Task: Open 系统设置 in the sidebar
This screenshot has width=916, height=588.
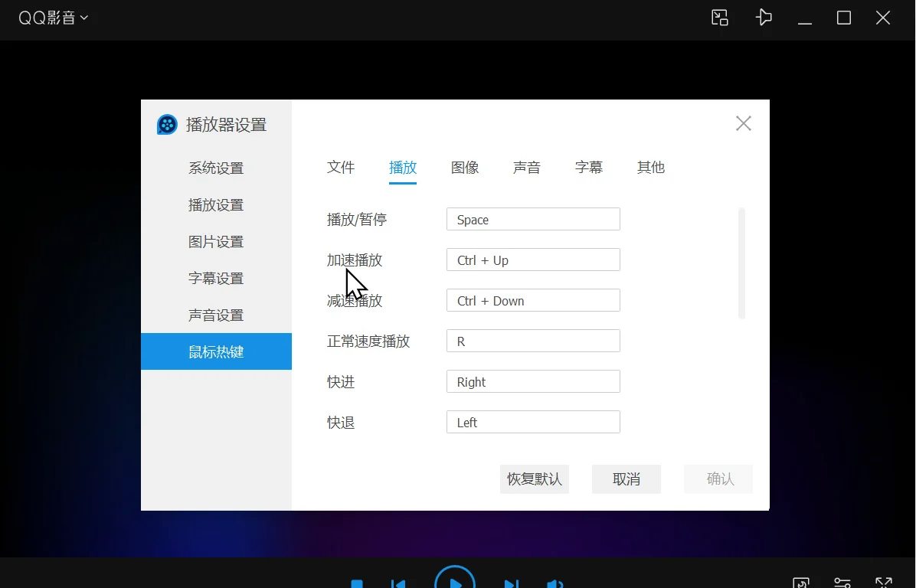Action: (x=216, y=168)
